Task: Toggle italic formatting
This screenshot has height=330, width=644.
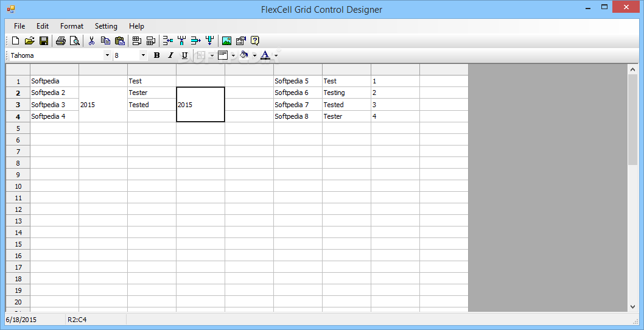Action: 170,55
